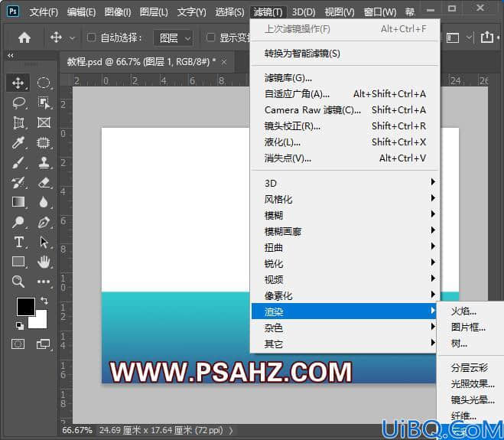Select the Path Selection tool
Image resolution: width=504 pixels, height=440 pixels.
pos(44,242)
